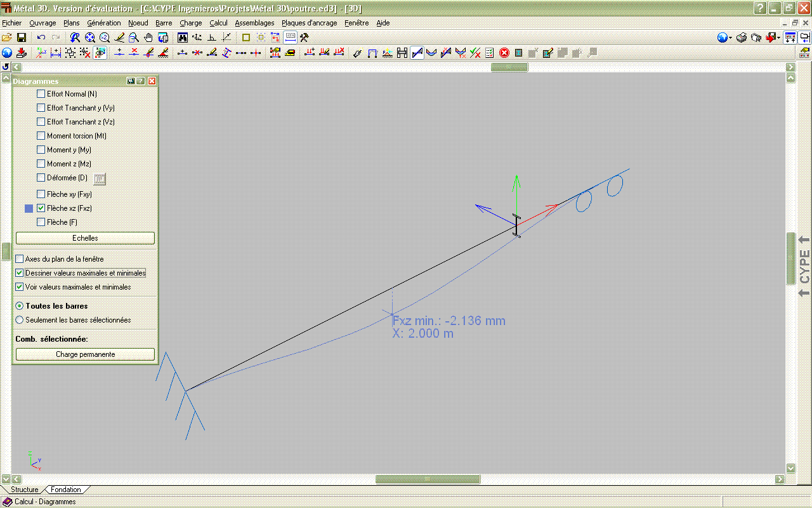This screenshot has width=812, height=508.
Task: Click the delete selection box icon
Action: point(85,53)
